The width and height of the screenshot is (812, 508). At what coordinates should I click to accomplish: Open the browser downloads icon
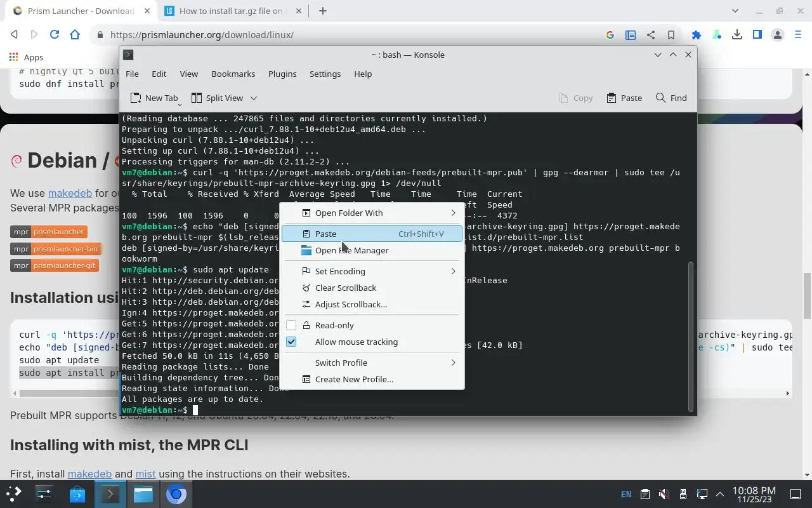[737, 35]
